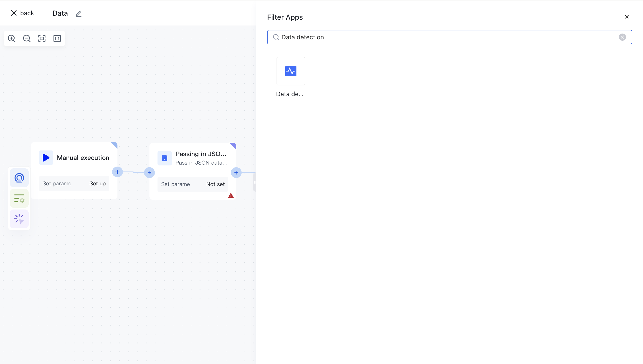
Task: Select the purple test-run sidebar icon
Action: (19, 219)
